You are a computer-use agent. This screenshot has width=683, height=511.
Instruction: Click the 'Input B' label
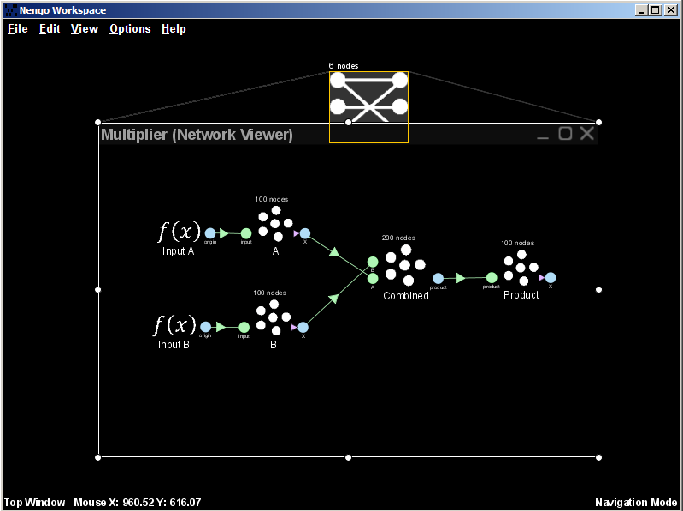pos(173,345)
